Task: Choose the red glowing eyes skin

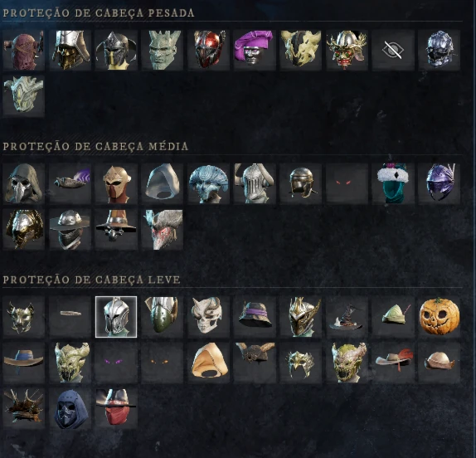Action: point(347,183)
